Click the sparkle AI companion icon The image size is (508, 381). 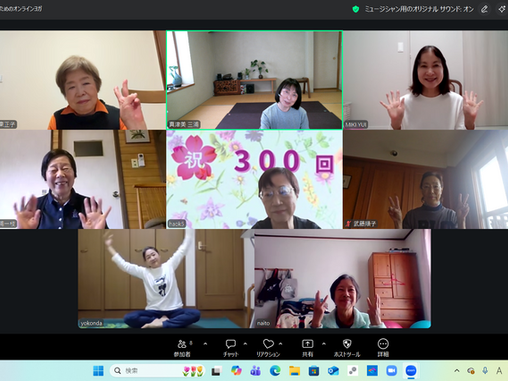pos(502,9)
